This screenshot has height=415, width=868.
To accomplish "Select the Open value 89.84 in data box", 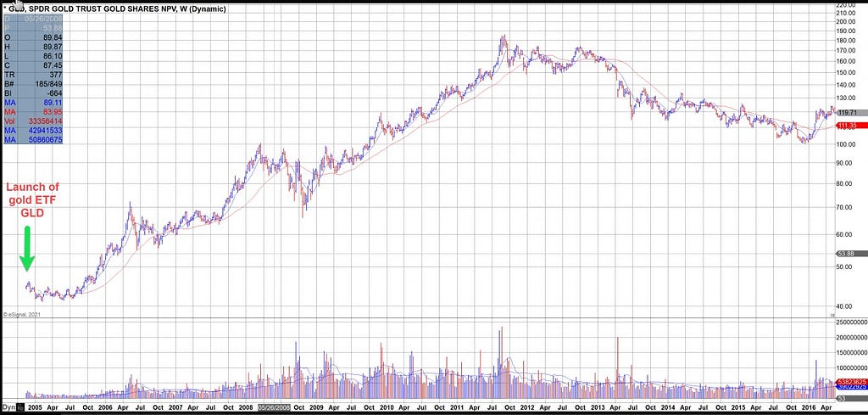I will pos(52,37).
